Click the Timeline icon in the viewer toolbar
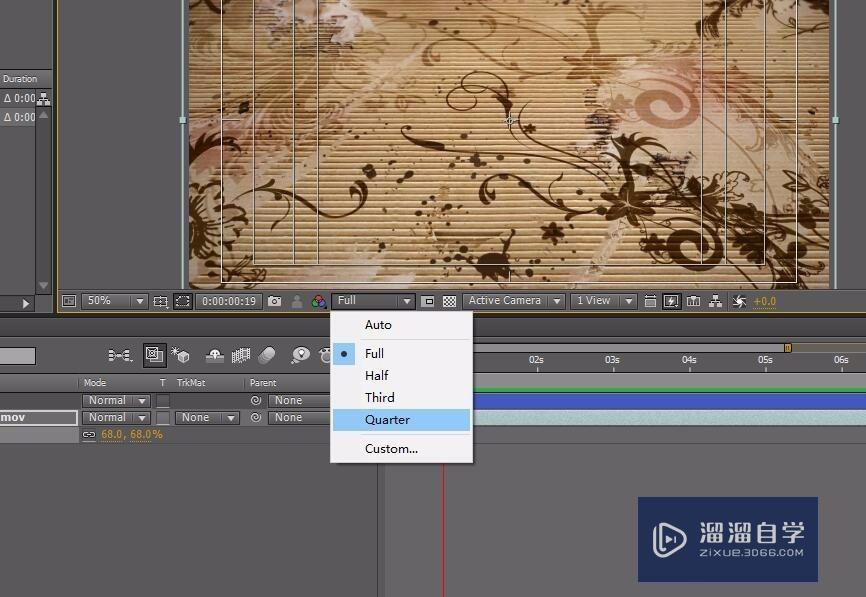This screenshot has height=597, width=866. coord(693,301)
